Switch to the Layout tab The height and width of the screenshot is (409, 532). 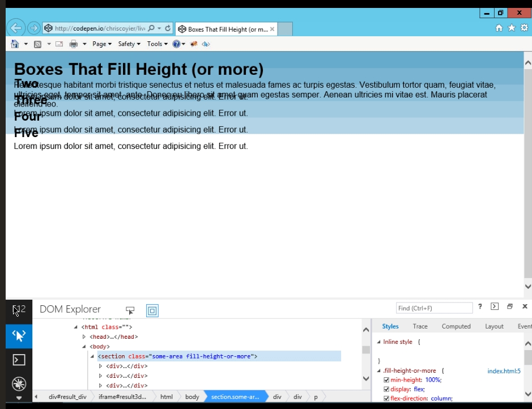494,326
